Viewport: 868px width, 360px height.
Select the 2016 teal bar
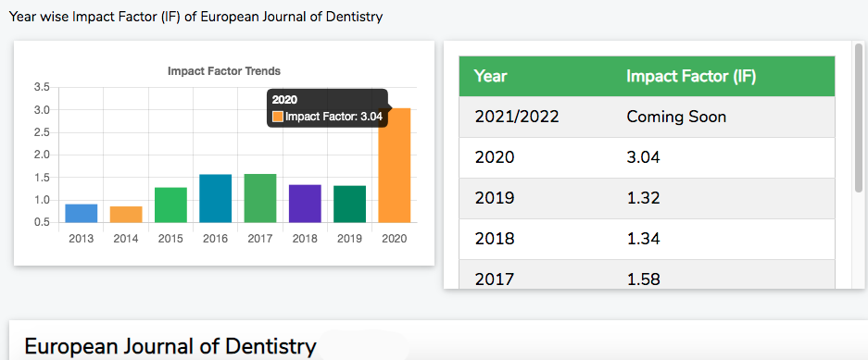215,199
